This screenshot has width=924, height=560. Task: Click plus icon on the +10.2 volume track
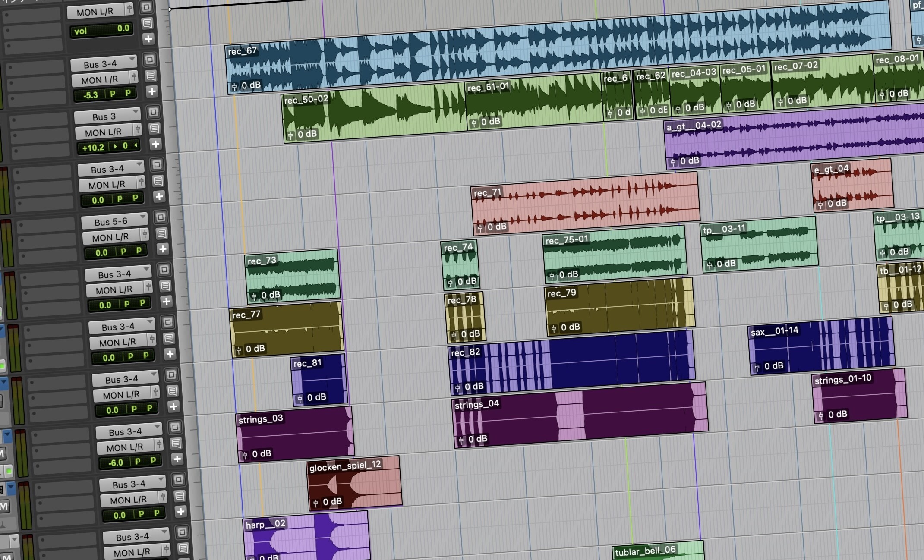[155, 144]
